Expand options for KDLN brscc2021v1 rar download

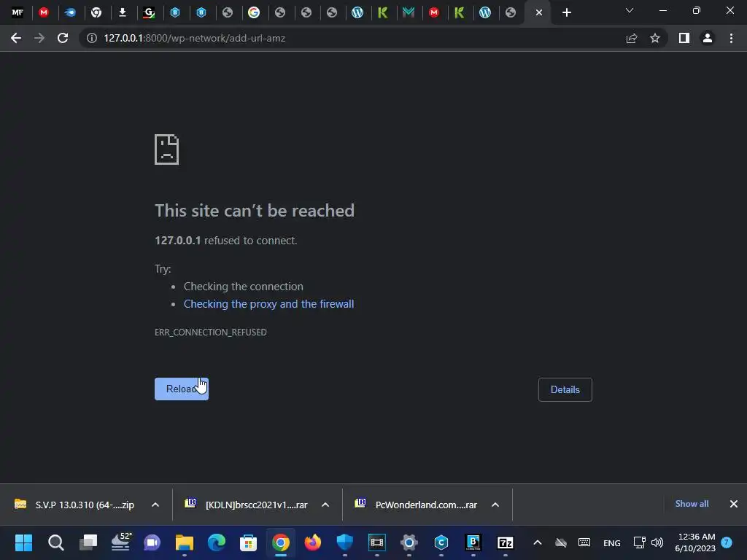point(325,505)
